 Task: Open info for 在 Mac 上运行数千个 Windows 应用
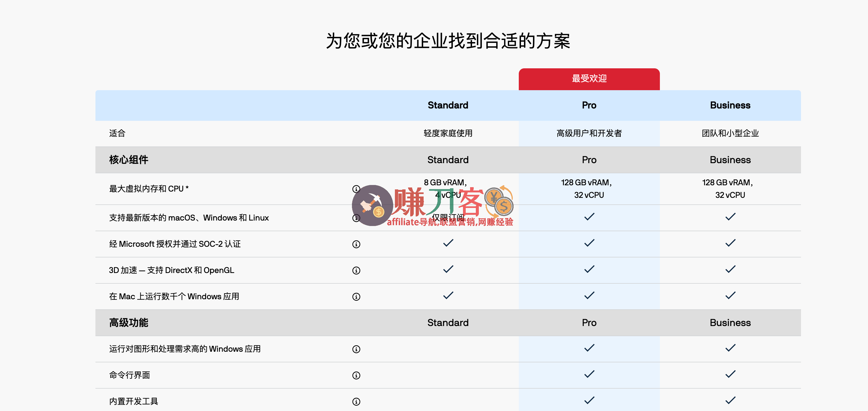tap(356, 296)
